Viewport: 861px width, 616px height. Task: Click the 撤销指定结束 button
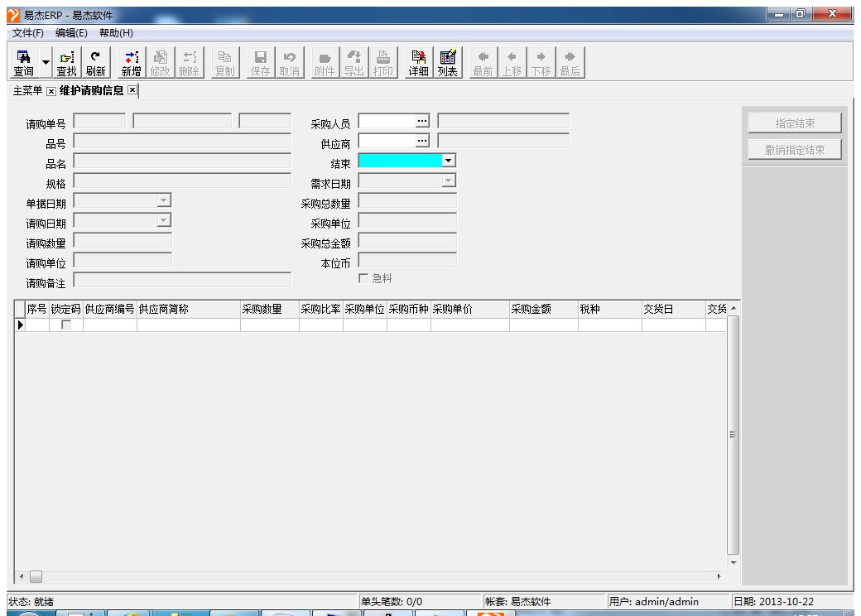click(795, 150)
